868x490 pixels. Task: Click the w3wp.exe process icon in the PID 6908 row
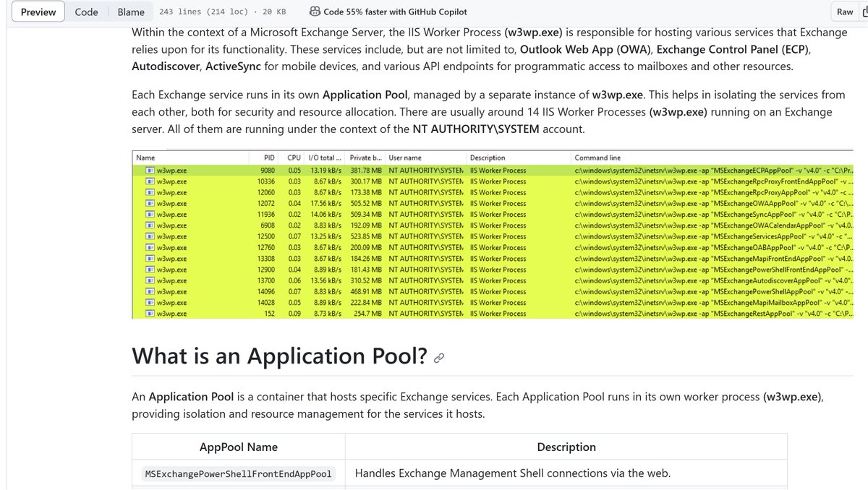150,225
